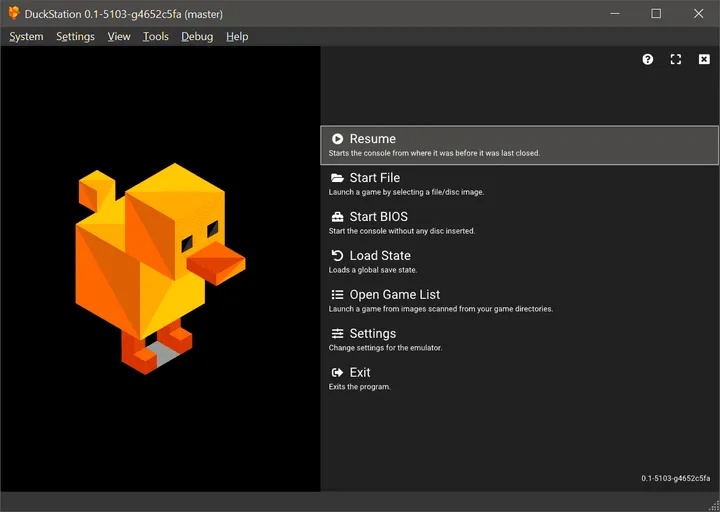Click 'Starts the console from where it was' description

tap(434, 153)
